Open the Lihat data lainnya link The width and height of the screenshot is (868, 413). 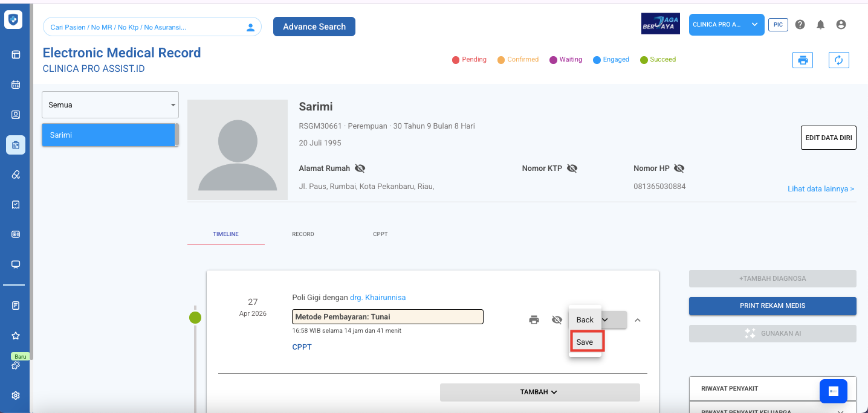[820, 189]
